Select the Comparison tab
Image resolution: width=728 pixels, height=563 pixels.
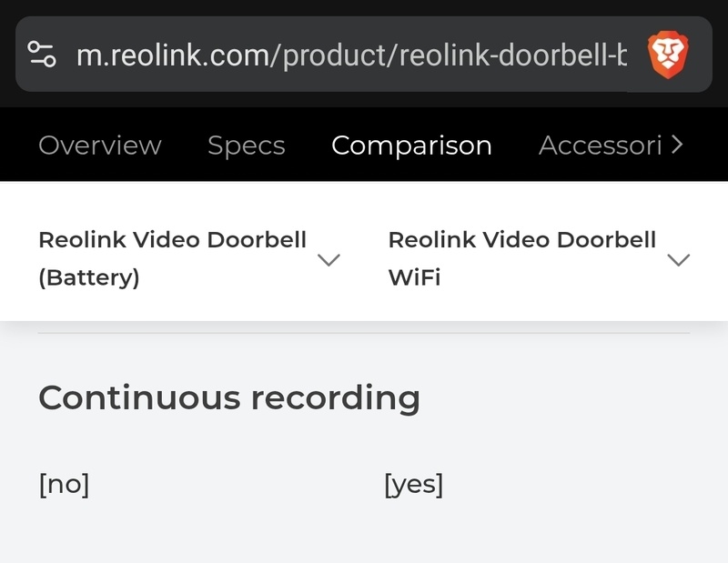coord(411,146)
